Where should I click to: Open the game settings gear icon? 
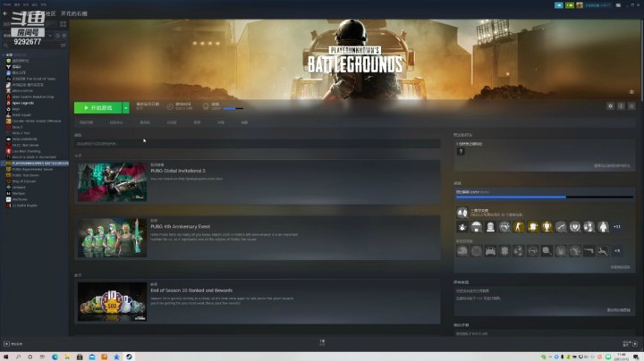[x=610, y=106]
